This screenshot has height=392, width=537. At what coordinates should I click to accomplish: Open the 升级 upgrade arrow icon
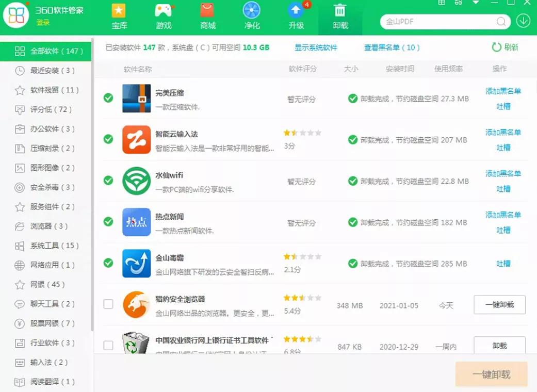click(x=296, y=11)
